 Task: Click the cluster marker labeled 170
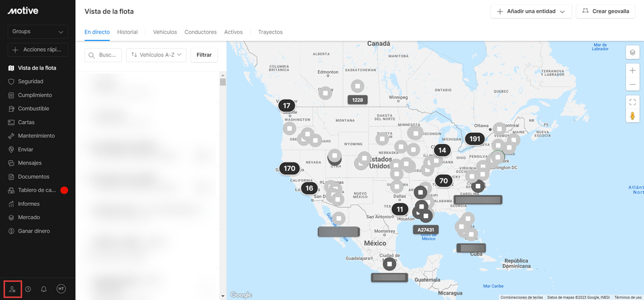click(290, 169)
